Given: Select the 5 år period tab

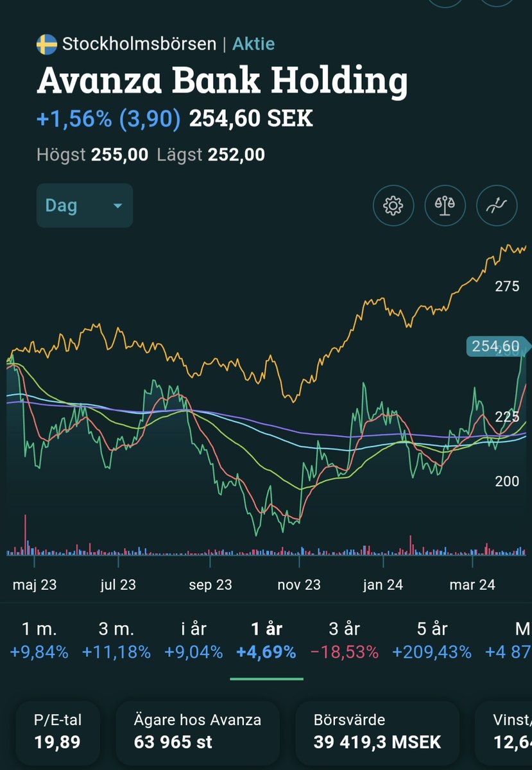Looking at the screenshot, I should click(432, 640).
